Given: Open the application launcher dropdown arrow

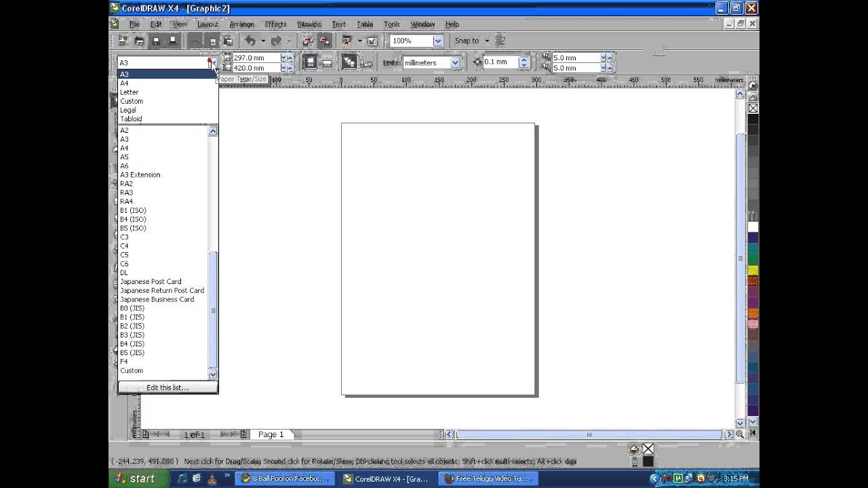Looking at the screenshot, I should (x=360, y=41).
